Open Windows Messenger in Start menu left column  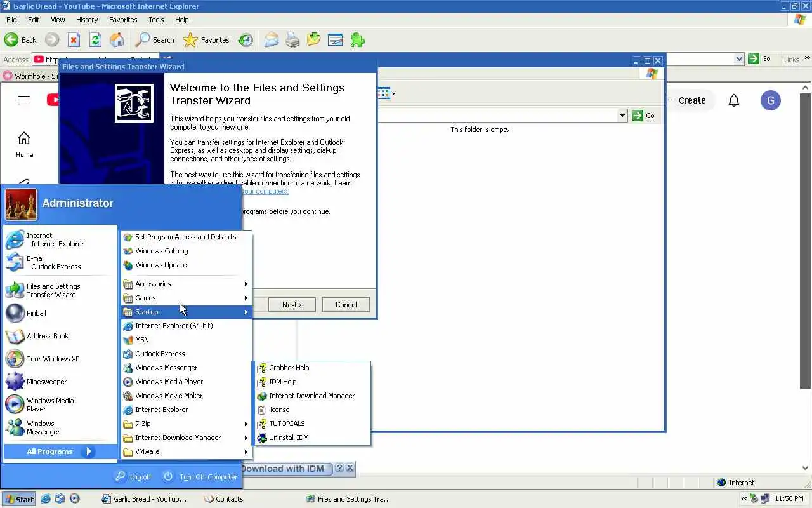tap(60, 427)
